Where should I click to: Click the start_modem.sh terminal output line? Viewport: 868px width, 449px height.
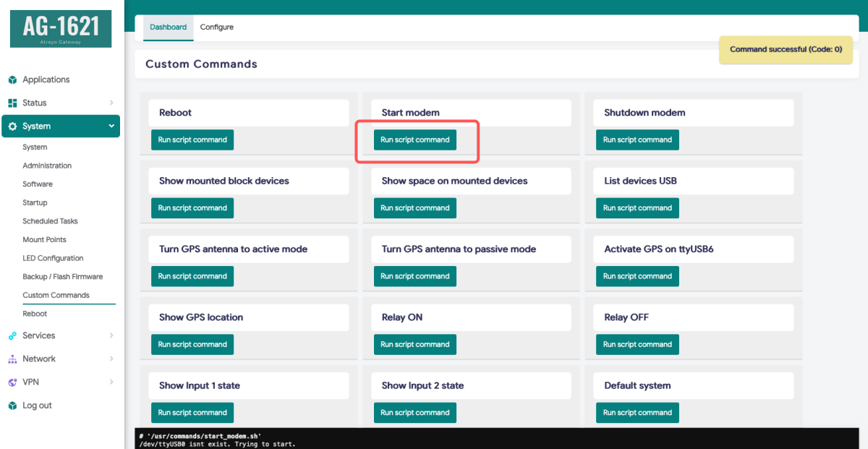click(x=200, y=437)
